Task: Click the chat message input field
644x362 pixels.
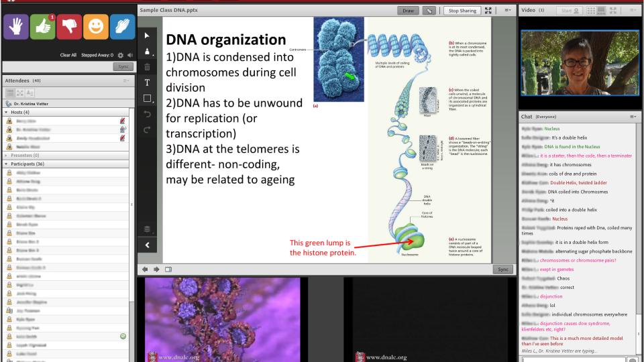Action: 574,357
